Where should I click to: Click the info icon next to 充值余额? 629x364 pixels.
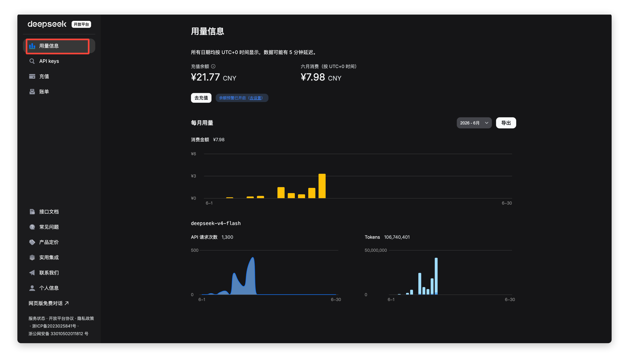[x=213, y=66]
